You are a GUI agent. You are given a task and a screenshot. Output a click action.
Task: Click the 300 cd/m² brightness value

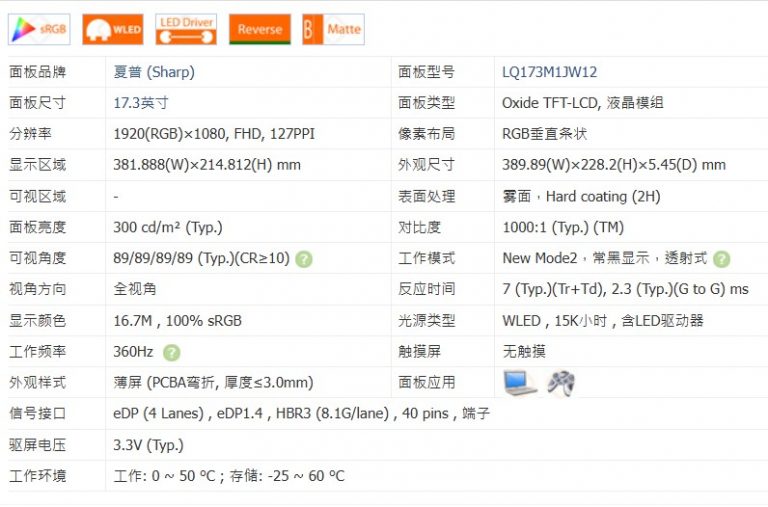(x=168, y=228)
